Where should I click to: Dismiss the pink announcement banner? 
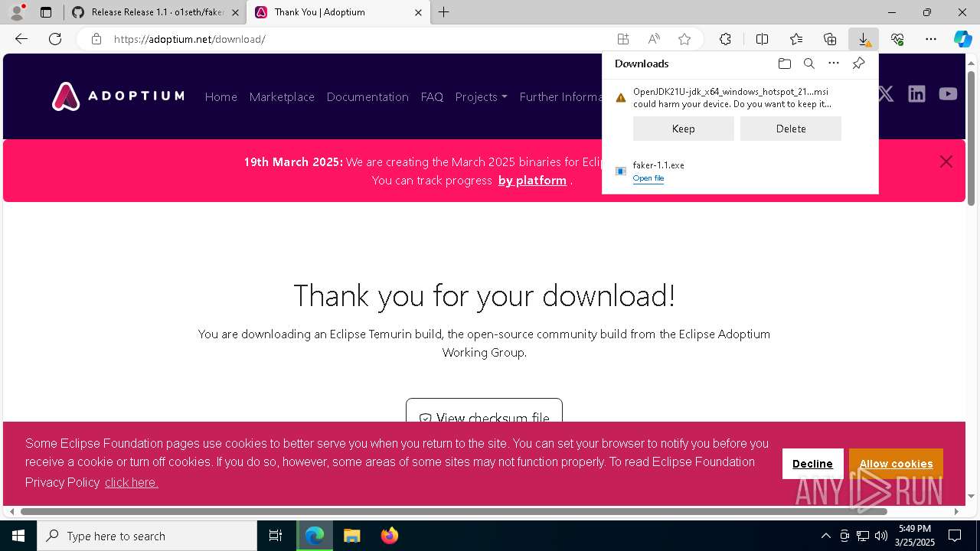coord(946,161)
